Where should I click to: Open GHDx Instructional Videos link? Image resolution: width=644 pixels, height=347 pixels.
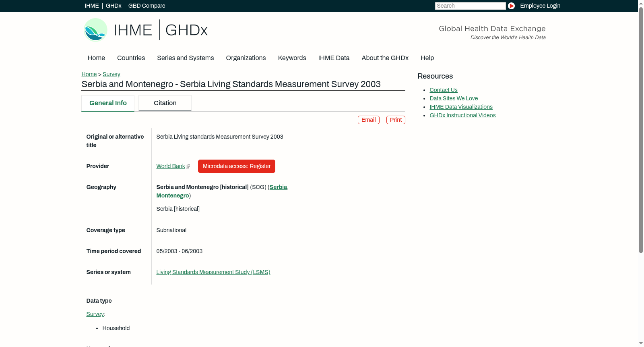tap(462, 116)
